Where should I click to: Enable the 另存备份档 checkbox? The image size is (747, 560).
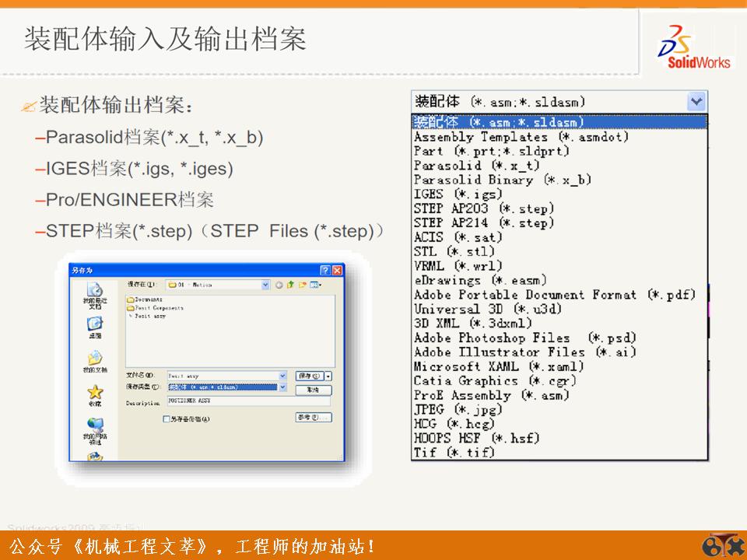[166, 418]
